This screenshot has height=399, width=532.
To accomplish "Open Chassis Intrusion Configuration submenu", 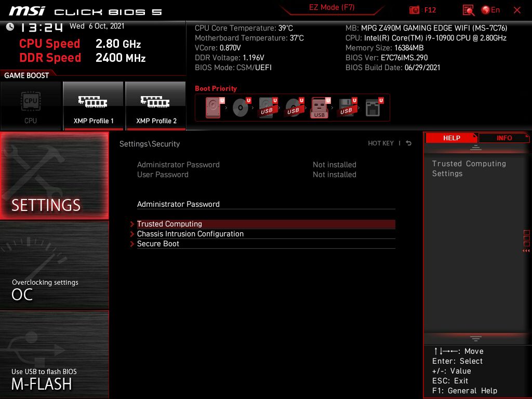I will 266,234.
